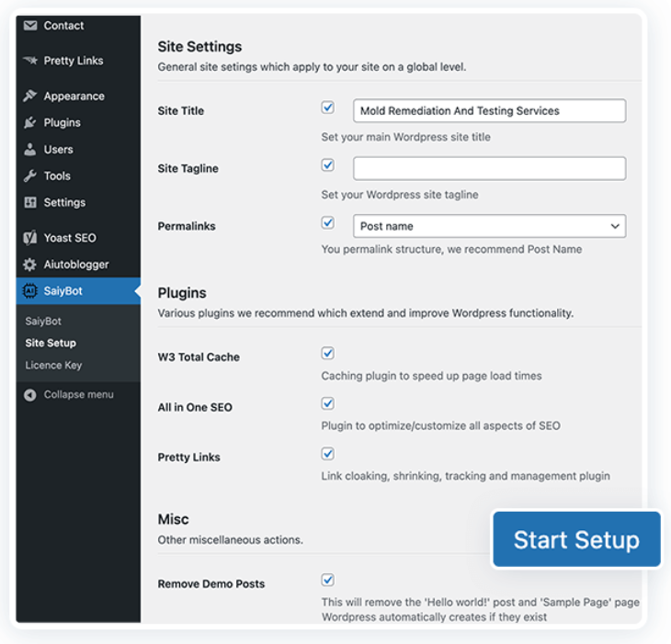This screenshot has width=671, height=644.
Task: Select the highlighted SaiyBot menu item
Action: coord(78,291)
